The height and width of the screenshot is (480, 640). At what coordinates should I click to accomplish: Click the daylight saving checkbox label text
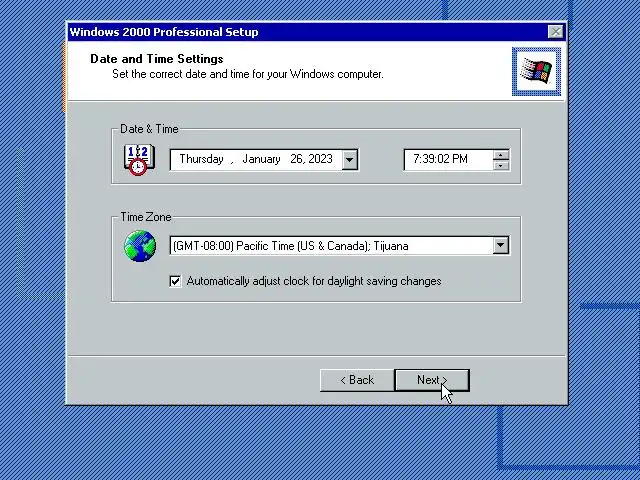(x=314, y=281)
